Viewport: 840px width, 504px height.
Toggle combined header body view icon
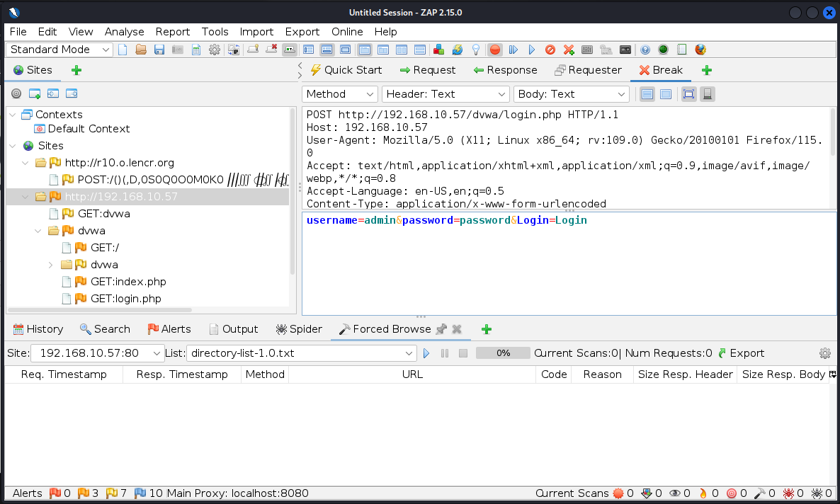point(666,94)
